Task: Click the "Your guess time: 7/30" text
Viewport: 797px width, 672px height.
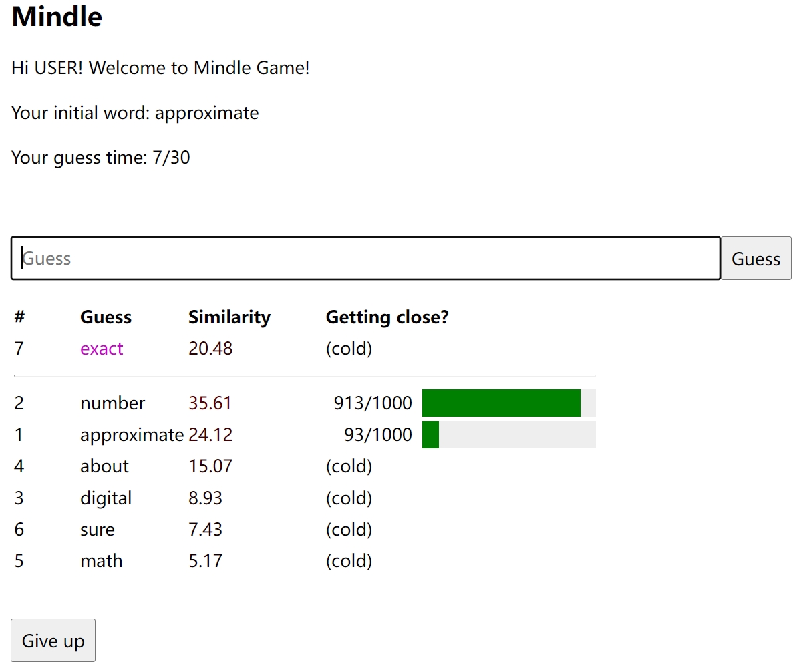Action: (101, 158)
